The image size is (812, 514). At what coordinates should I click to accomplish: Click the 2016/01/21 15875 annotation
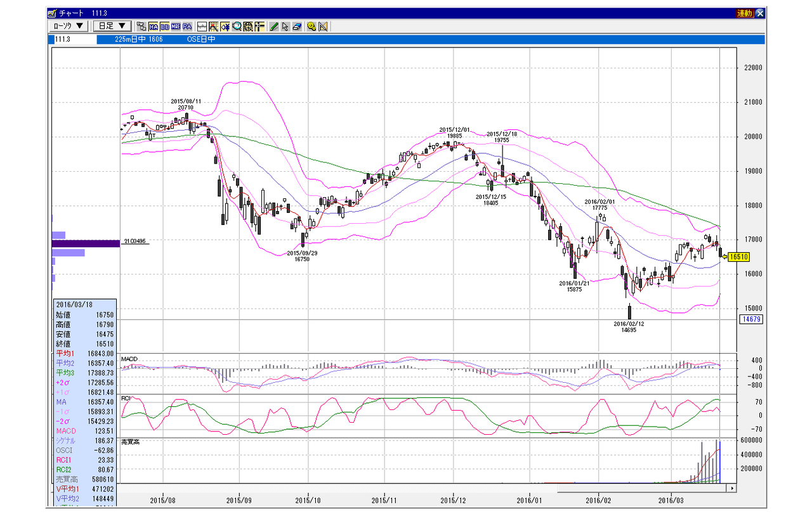coord(575,286)
